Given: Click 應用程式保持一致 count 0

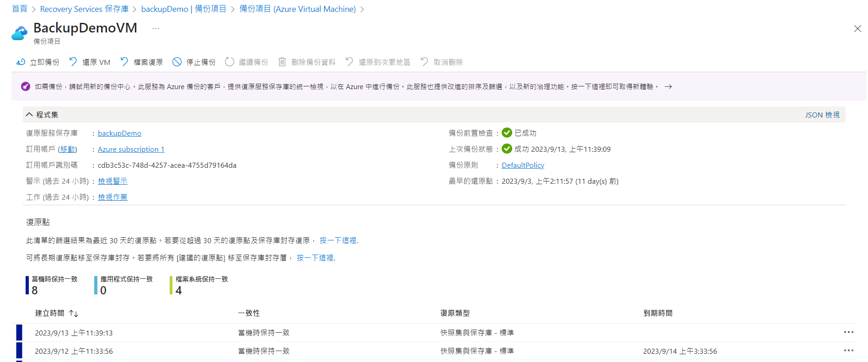Looking at the screenshot, I should (x=103, y=290).
